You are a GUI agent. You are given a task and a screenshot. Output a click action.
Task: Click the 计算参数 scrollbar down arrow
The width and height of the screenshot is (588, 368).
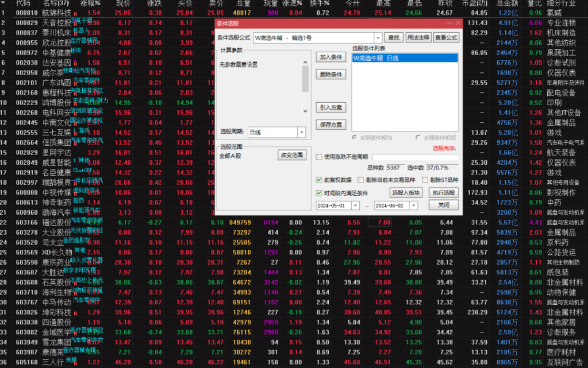[x=305, y=111]
